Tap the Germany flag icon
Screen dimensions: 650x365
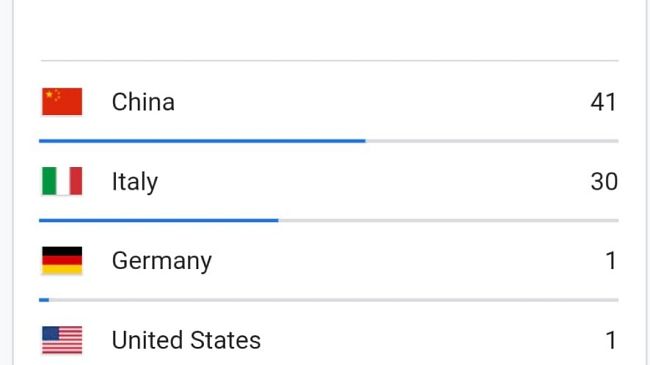coord(62,260)
